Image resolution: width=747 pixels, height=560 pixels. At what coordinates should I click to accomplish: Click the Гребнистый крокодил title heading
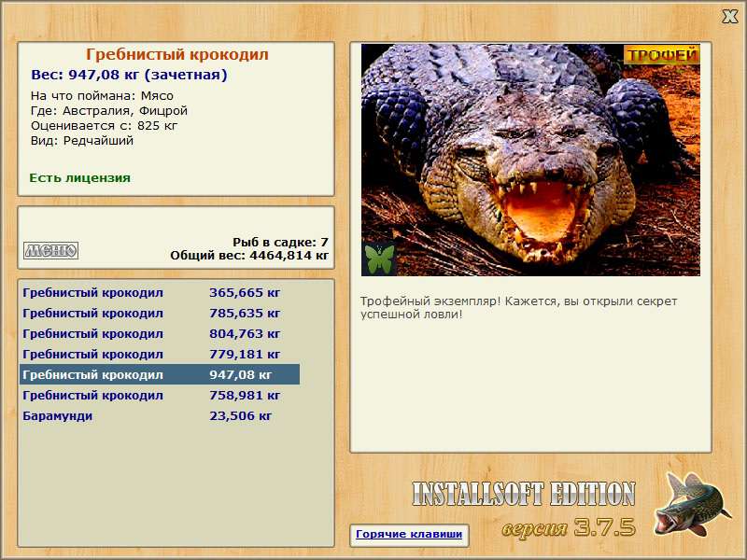coord(176,54)
